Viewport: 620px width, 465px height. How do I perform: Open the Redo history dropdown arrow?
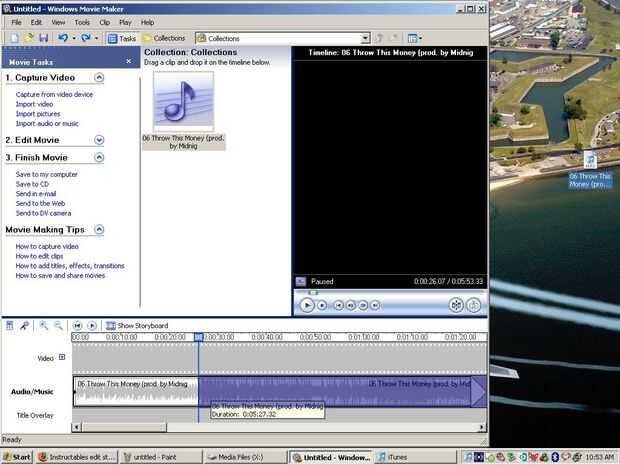click(96, 38)
